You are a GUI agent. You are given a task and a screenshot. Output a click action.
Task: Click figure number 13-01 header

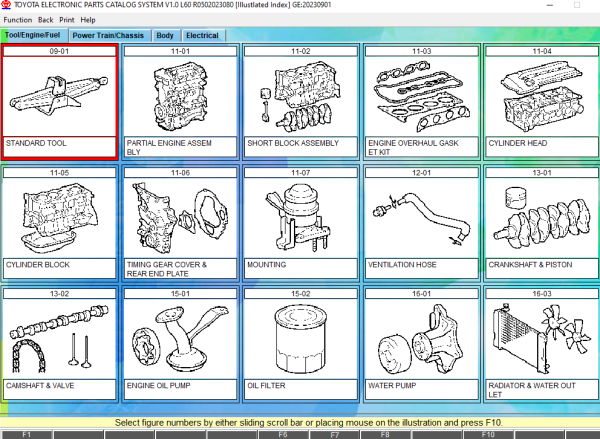[x=542, y=173]
